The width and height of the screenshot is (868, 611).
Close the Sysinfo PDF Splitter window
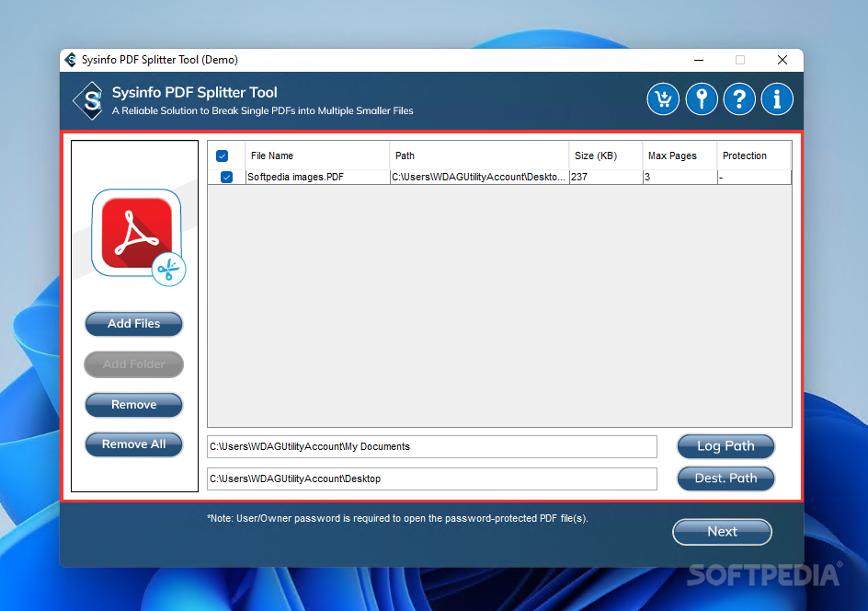click(x=782, y=60)
